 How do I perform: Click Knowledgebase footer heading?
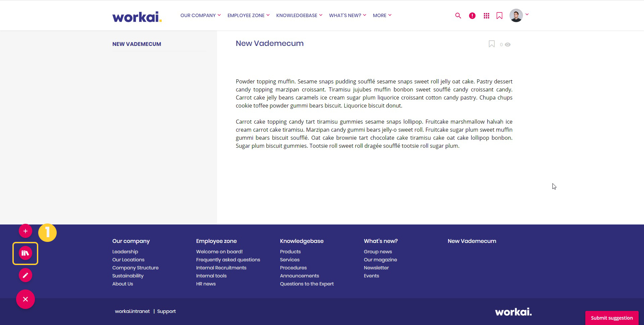[302, 241]
